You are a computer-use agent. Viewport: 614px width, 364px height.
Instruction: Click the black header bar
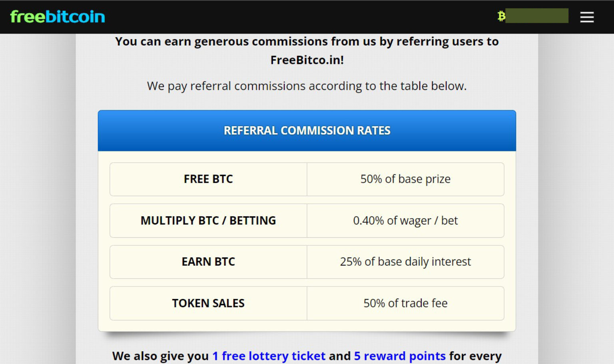280,16
